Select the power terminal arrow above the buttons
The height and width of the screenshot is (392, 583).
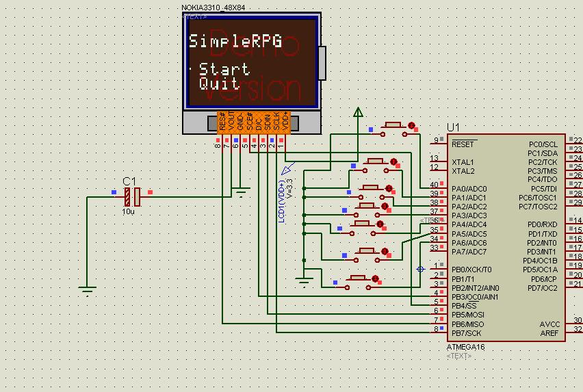point(358,112)
